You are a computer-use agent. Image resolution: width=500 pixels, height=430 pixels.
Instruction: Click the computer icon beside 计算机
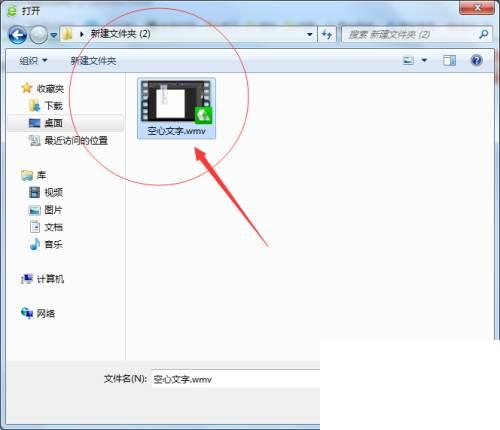pyautogui.click(x=27, y=279)
